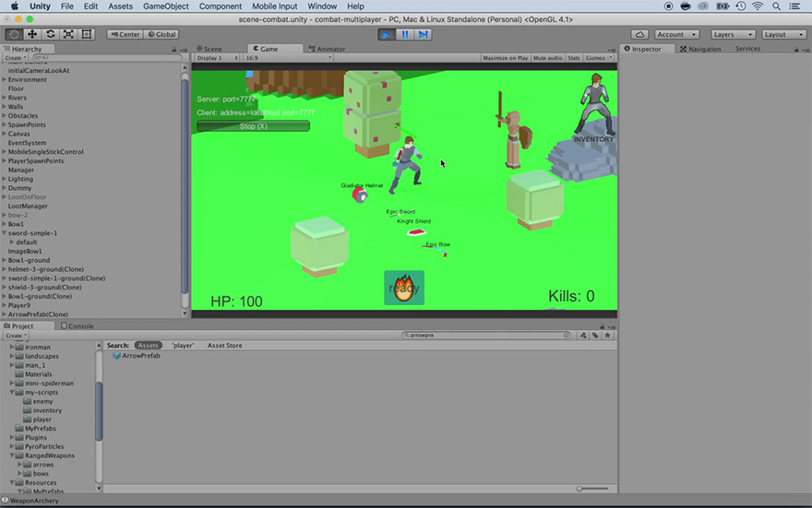Click the Stop (X) network button
The image size is (812, 508).
[x=253, y=126]
